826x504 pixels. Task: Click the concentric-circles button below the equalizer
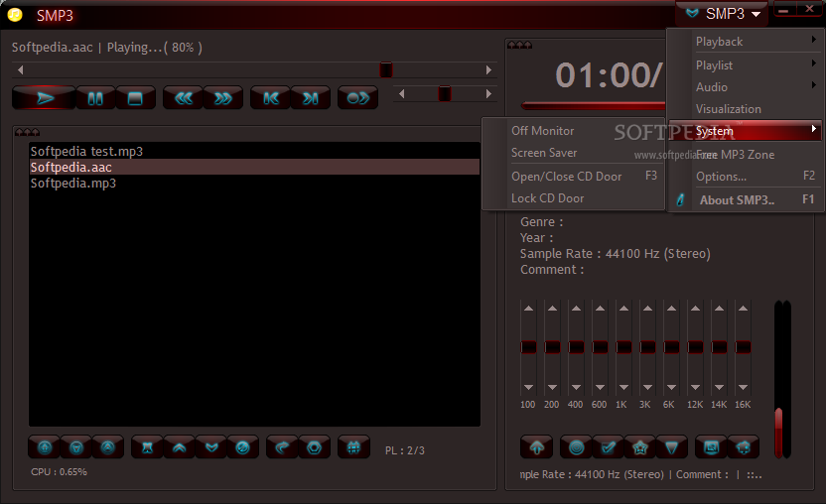tap(576, 447)
